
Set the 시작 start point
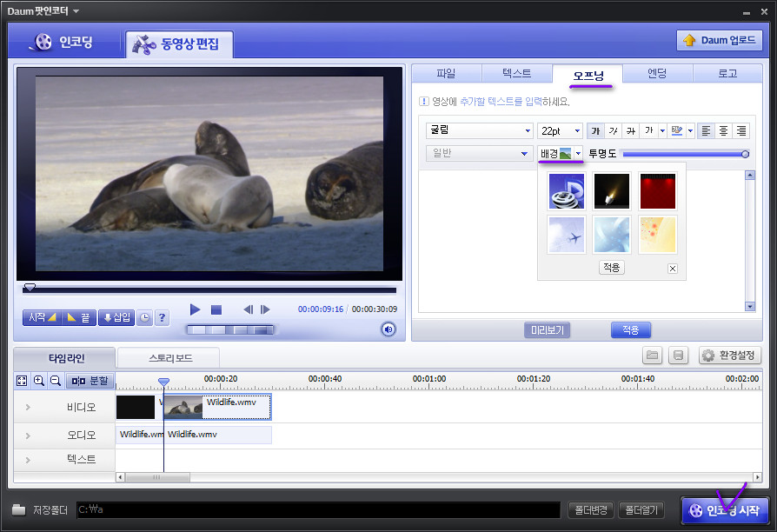[42, 317]
